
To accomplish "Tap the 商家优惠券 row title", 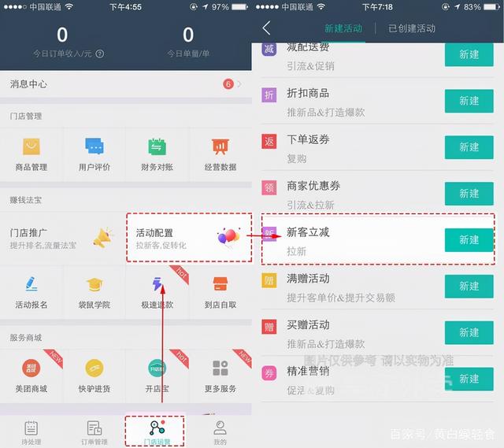I will 313,186.
